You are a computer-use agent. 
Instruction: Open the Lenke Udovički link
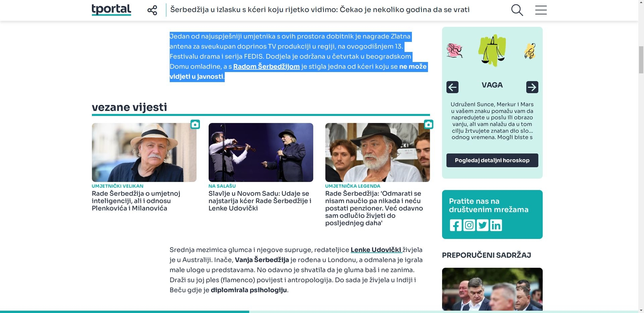tap(376, 250)
